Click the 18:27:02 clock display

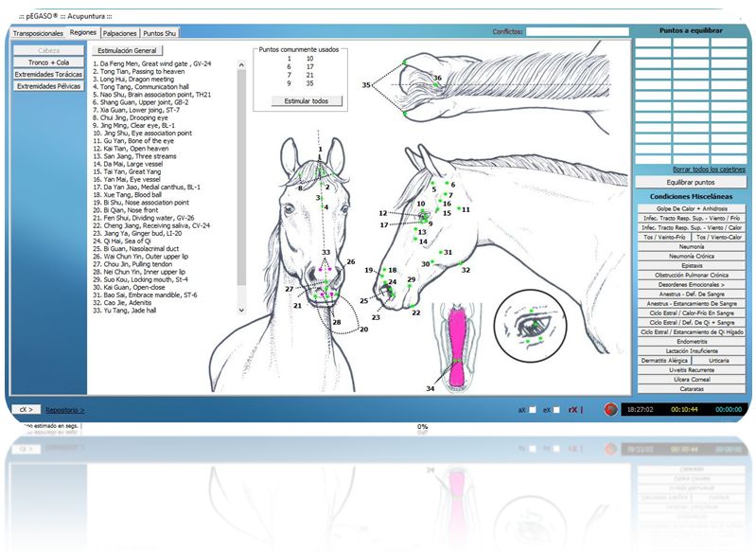640,410
